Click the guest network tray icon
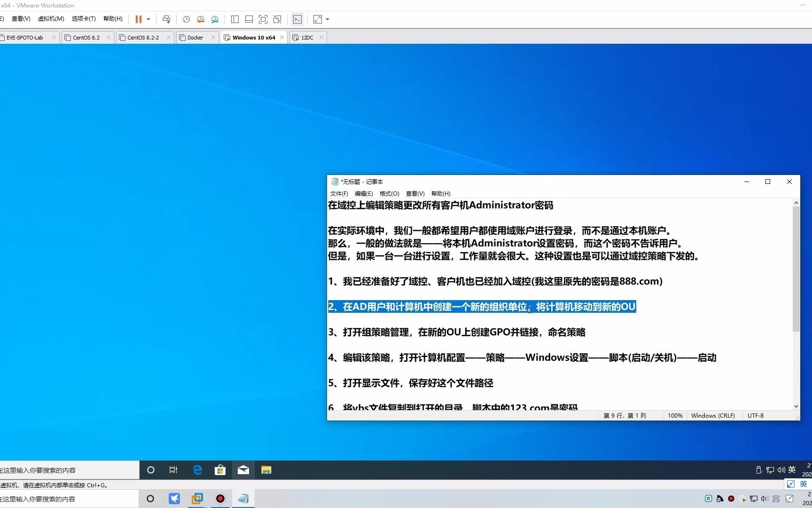The width and height of the screenshot is (812, 508). [x=770, y=470]
